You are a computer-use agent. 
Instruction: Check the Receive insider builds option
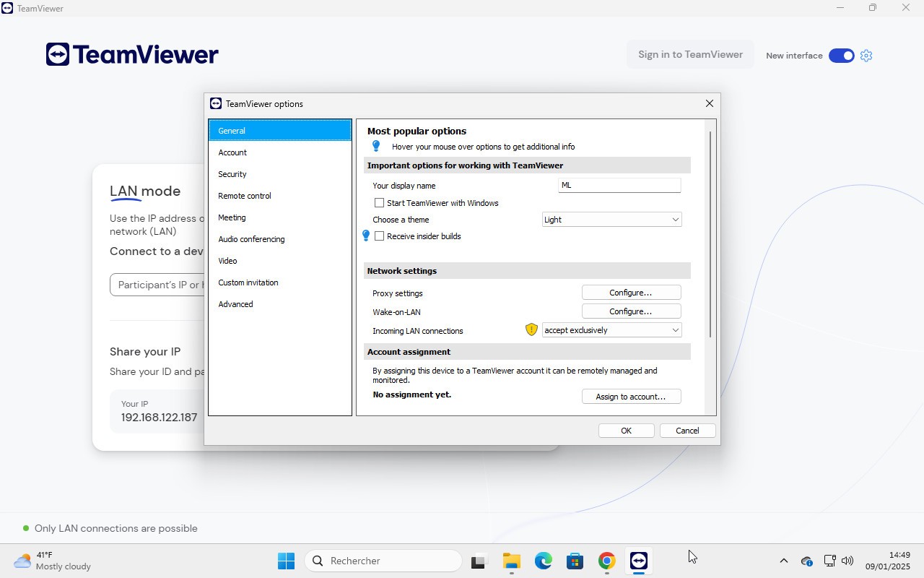pos(380,236)
